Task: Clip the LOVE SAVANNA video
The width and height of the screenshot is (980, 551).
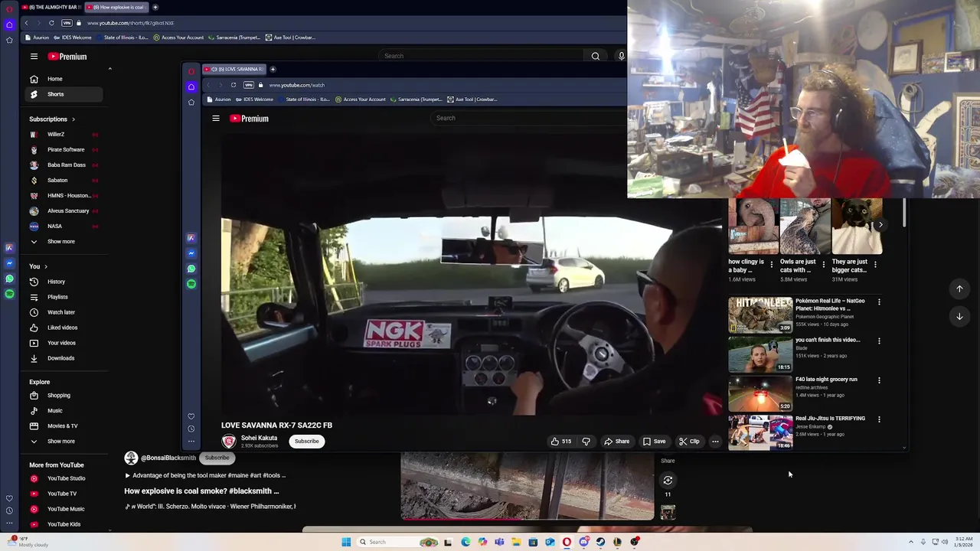Action: (x=689, y=442)
